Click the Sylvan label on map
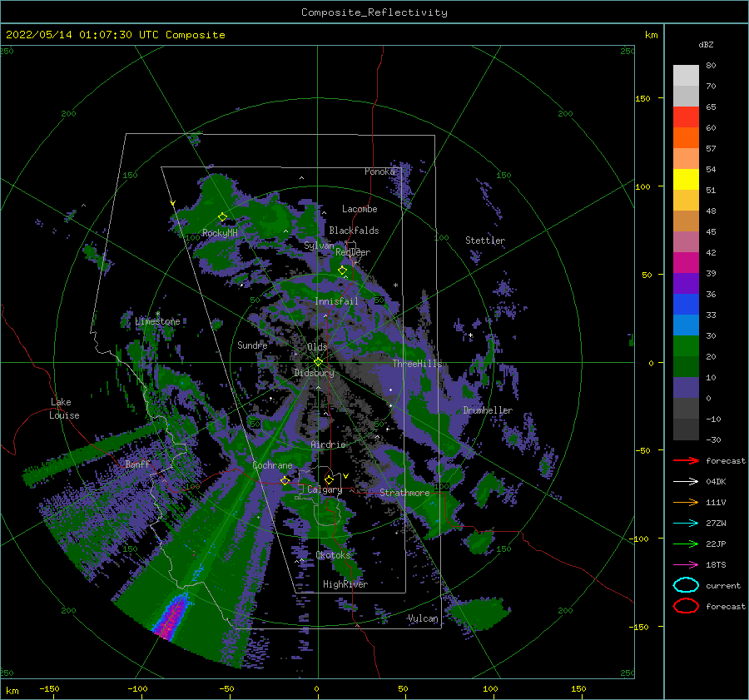The height and width of the screenshot is (700, 749). [x=319, y=246]
